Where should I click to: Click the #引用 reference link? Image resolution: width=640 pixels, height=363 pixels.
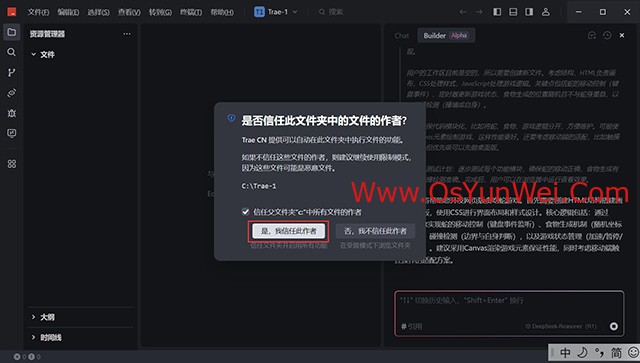click(411, 326)
